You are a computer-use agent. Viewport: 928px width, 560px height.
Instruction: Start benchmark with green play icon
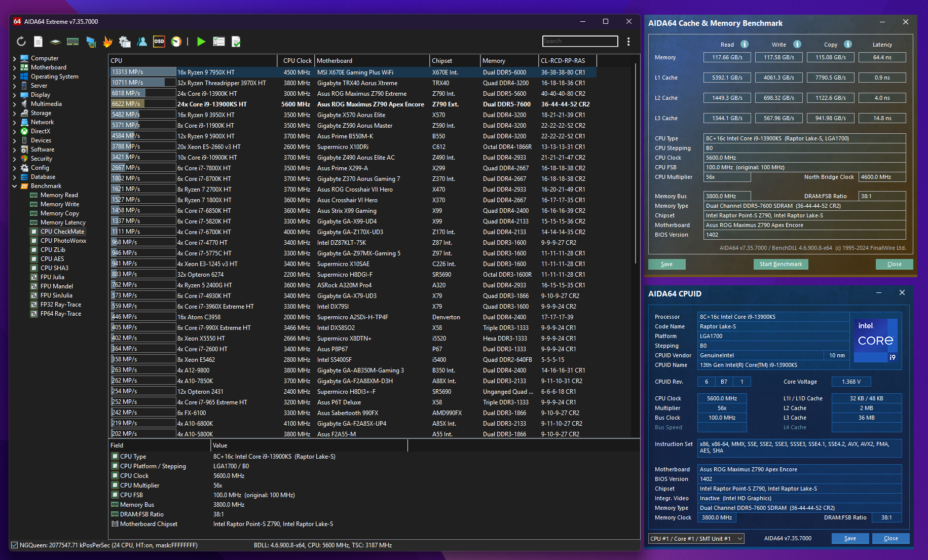[201, 42]
